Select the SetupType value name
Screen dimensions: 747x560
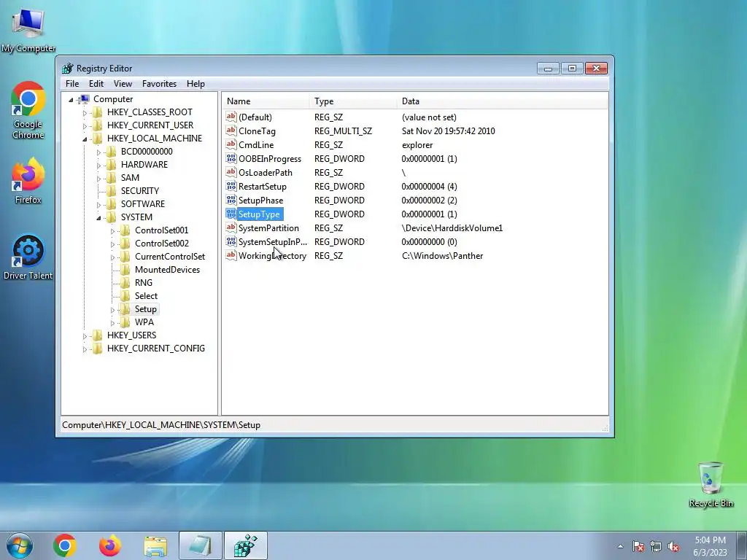(x=260, y=214)
